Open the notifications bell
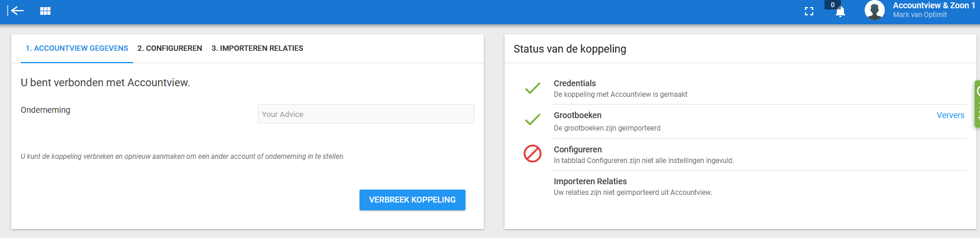980x238 pixels. (x=840, y=12)
